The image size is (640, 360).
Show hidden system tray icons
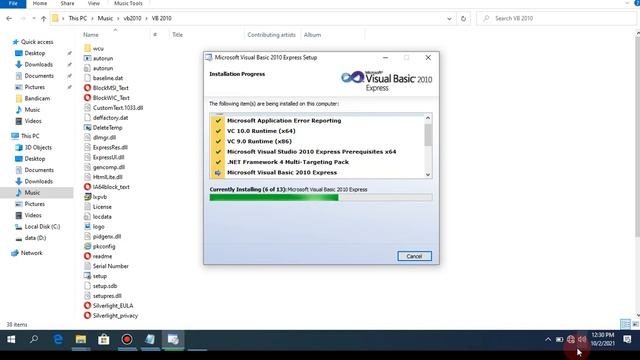tap(548, 340)
